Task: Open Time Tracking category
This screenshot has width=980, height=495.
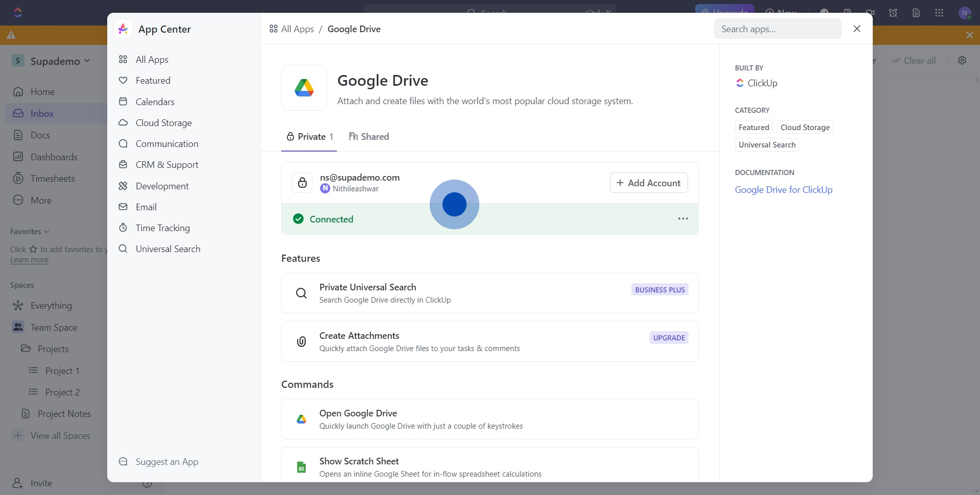Action: pos(162,228)
